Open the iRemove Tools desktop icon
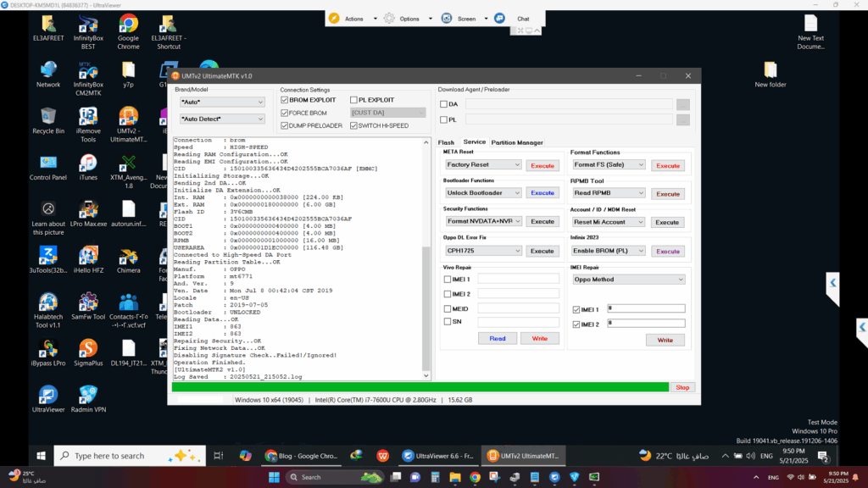Viewport: 868px width, 488px height. click(88, 117)
